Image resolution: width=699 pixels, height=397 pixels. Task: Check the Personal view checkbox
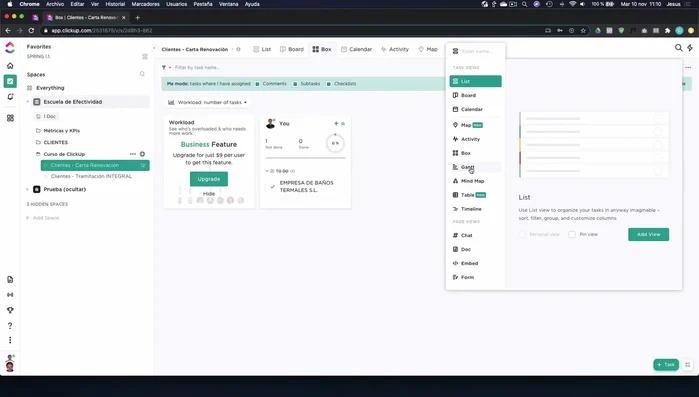pos(522,234)
